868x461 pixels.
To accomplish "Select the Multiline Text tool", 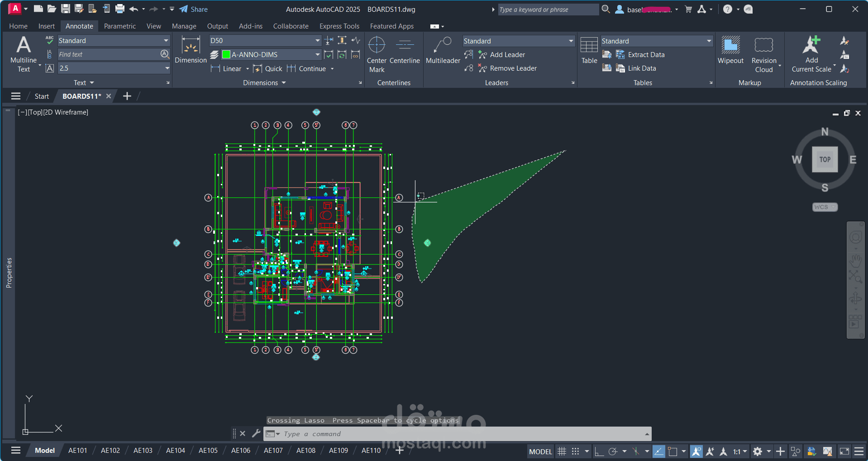I will coord(24,54).
